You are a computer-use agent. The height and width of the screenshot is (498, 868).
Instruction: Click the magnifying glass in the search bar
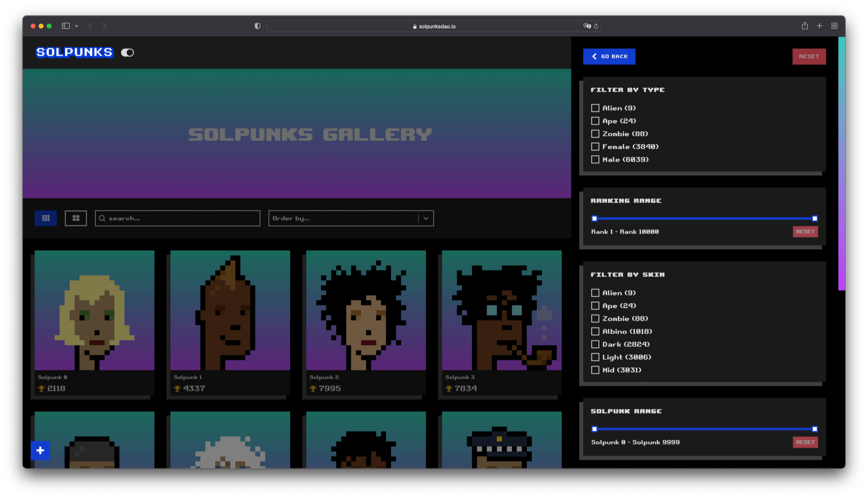tap(102, 218)
